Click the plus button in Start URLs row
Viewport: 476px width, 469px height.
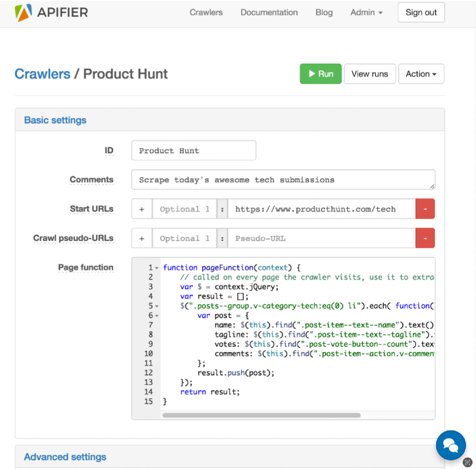pos(142,209)
